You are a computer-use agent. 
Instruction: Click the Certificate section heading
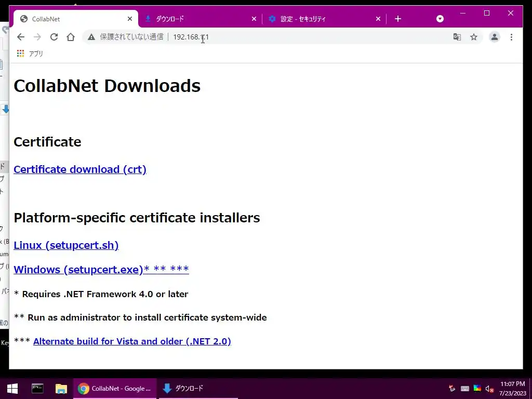(47, 142)
